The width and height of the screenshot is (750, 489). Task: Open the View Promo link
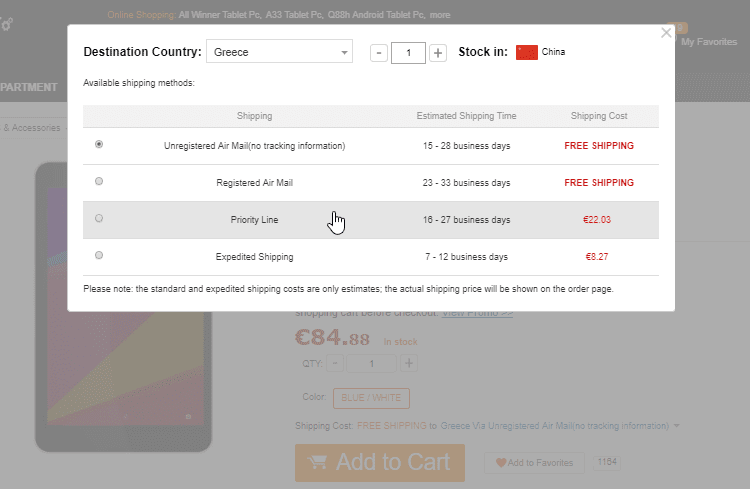click(477, 312)
